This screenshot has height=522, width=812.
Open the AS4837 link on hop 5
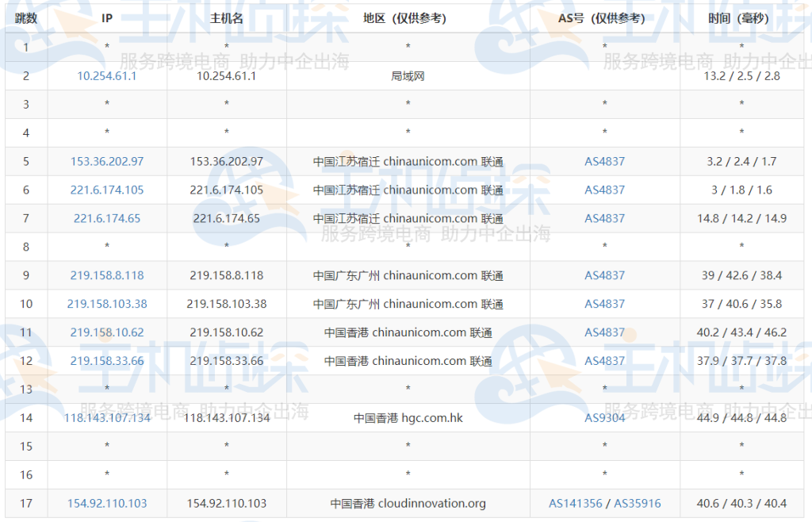[603, 161]
